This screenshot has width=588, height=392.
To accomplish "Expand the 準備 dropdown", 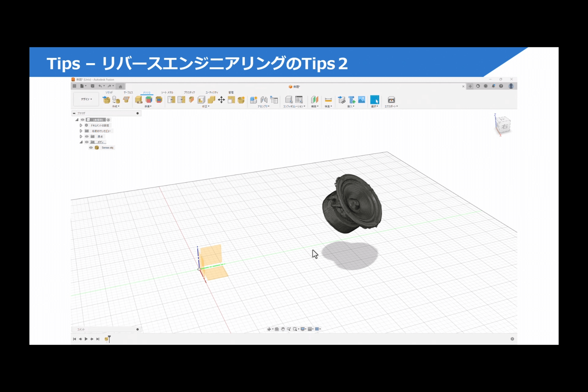I will coord(148,106).
